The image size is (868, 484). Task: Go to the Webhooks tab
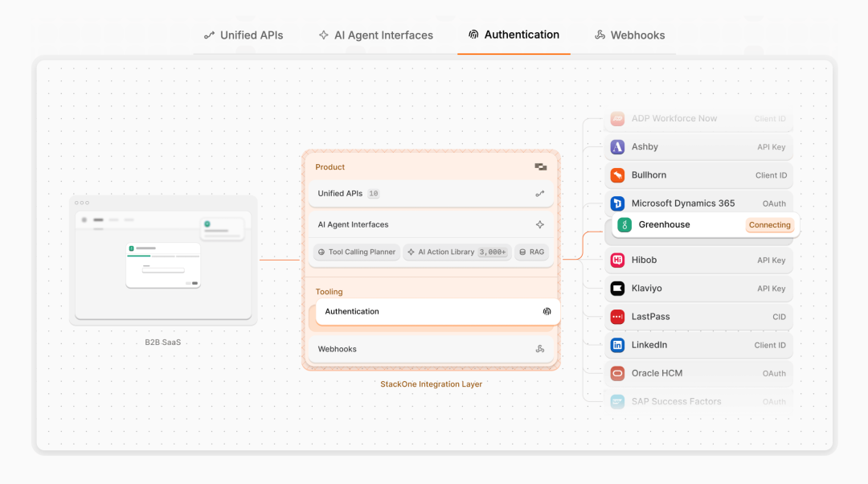tap(629, 35)
